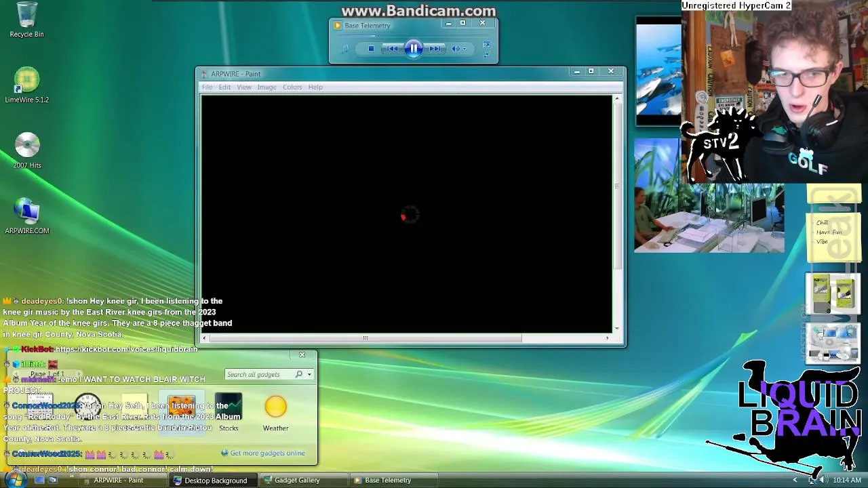Select the 2007 Hits disc icon
The height and width of the screenshot is (488, 868).
pos(27,150)
